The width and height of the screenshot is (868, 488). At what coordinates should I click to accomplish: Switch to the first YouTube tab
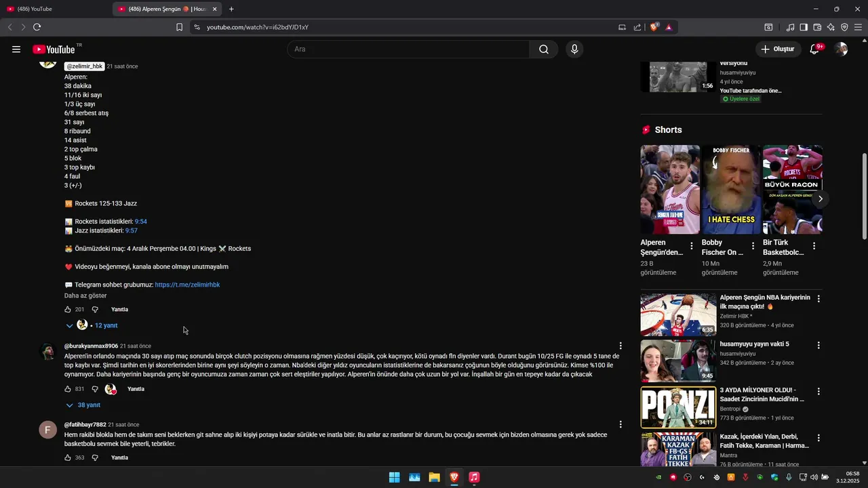point(56,9)
